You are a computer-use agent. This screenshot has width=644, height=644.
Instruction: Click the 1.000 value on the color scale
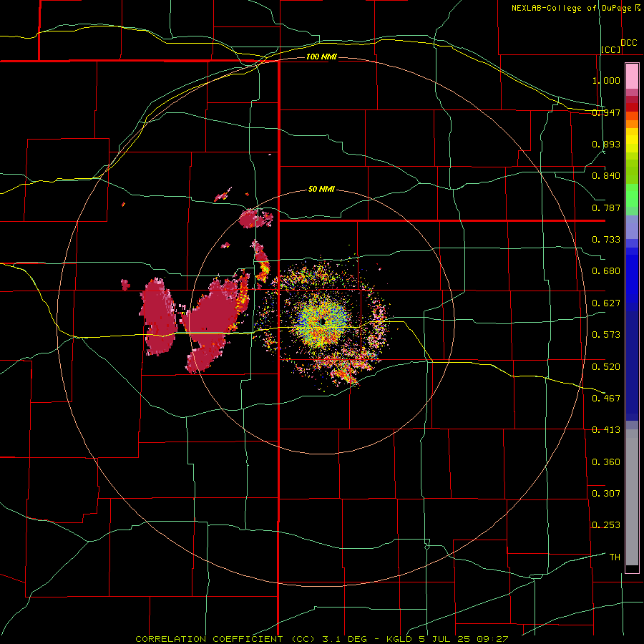pos(606,80)
